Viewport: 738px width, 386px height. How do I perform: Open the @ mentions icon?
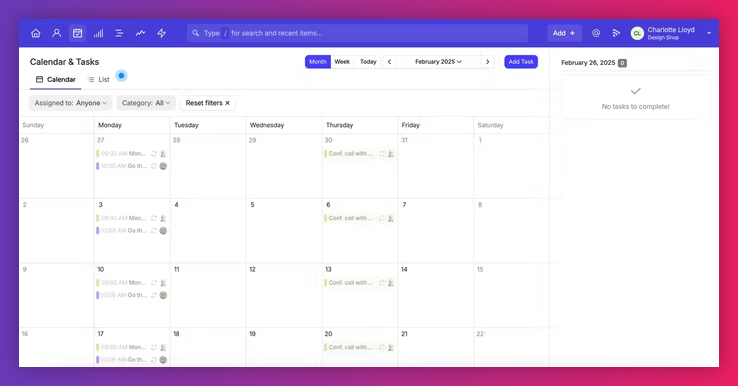click(596, 33)
